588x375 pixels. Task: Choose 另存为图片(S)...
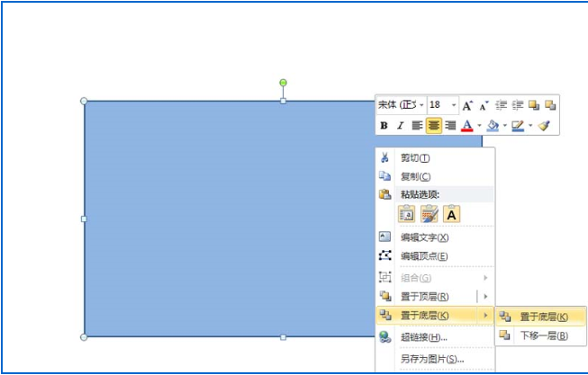pyautogui.click(x=436, y=359)
